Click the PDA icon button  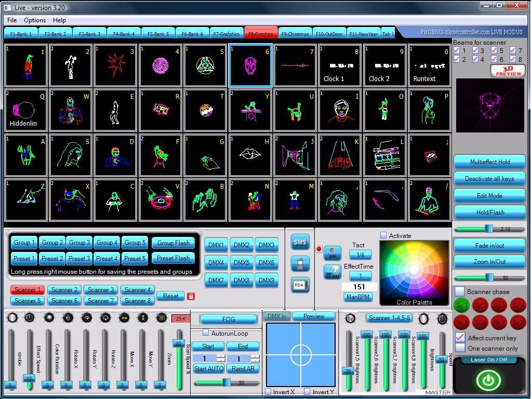[300, 285]
